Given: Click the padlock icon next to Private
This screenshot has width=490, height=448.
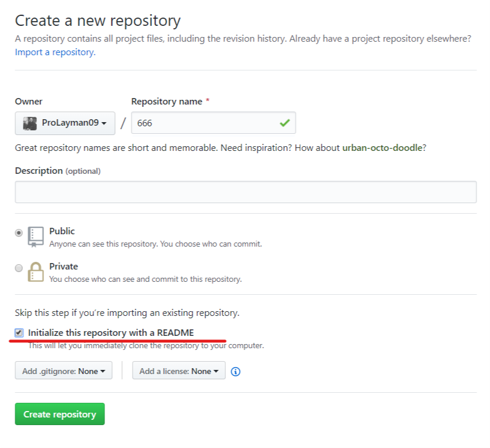Looking at the screenshot, I should click(35, 270).
